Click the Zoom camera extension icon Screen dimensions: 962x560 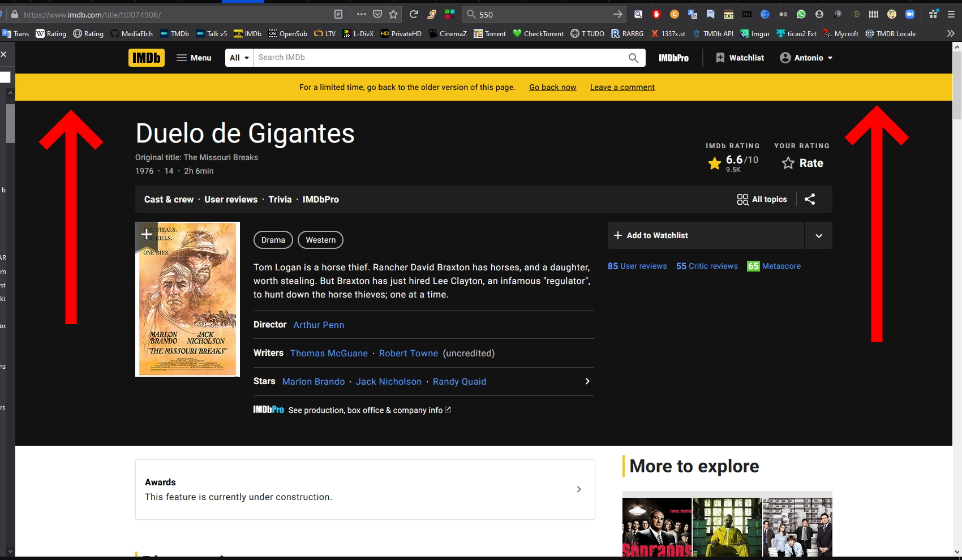point(910,14)
